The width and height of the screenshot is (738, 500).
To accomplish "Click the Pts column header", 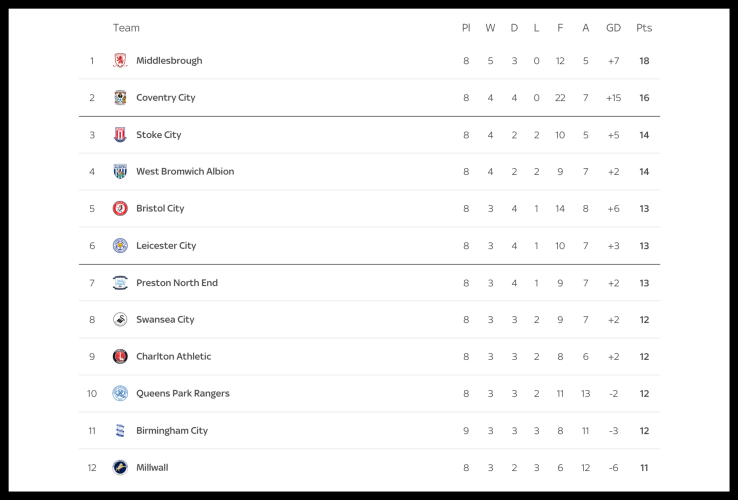I will point(644,28).
